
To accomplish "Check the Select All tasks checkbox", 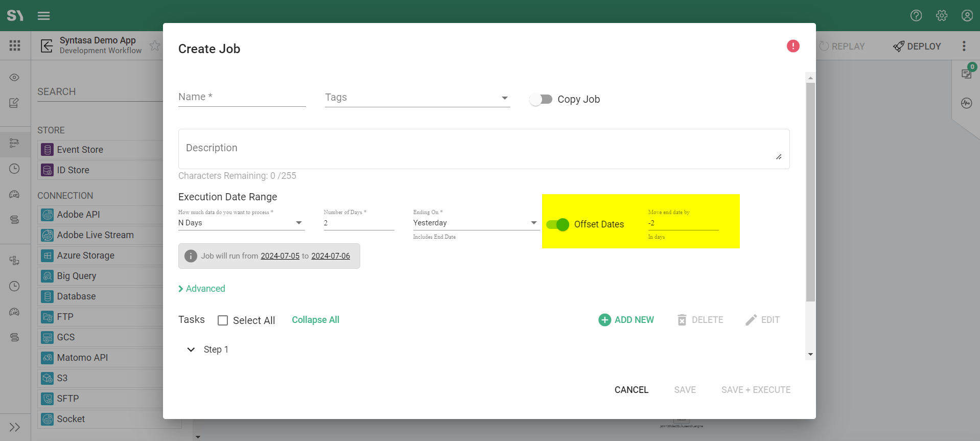I will [223, 320].
